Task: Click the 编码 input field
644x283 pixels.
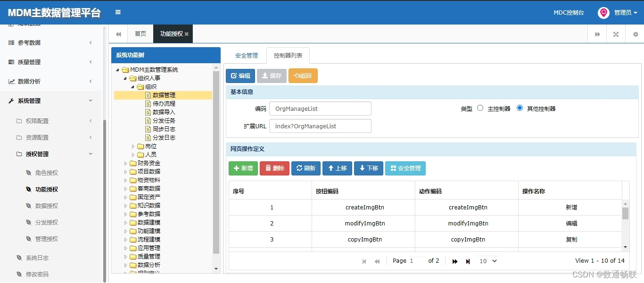Action: coord(320,108)
